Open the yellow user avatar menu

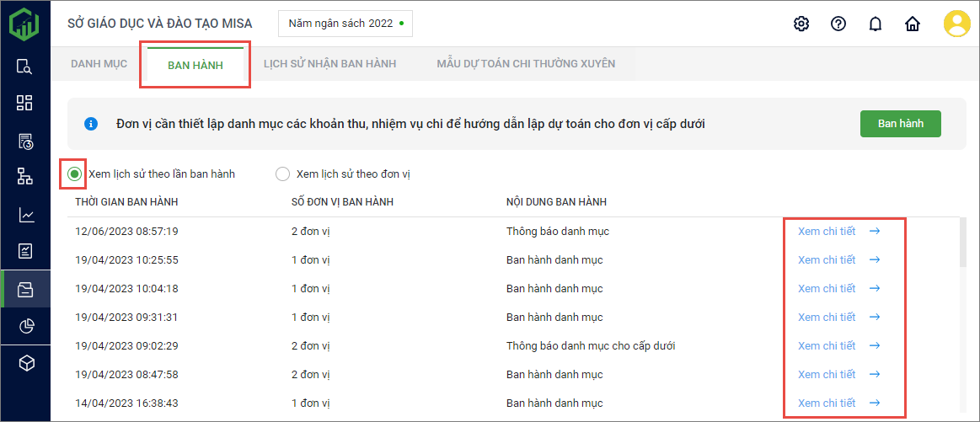tap(957, 24)
